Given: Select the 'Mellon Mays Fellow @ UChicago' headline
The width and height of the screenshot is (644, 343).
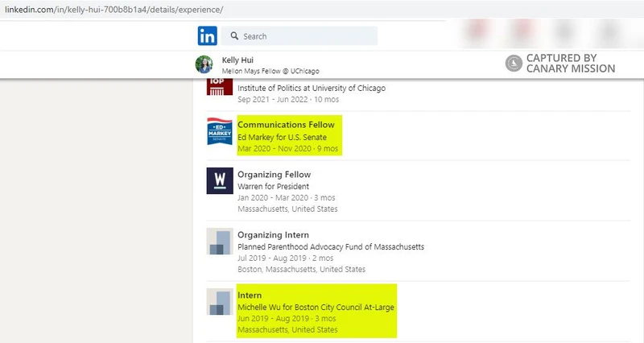Looking at the screenshot, I should point(270,71).
